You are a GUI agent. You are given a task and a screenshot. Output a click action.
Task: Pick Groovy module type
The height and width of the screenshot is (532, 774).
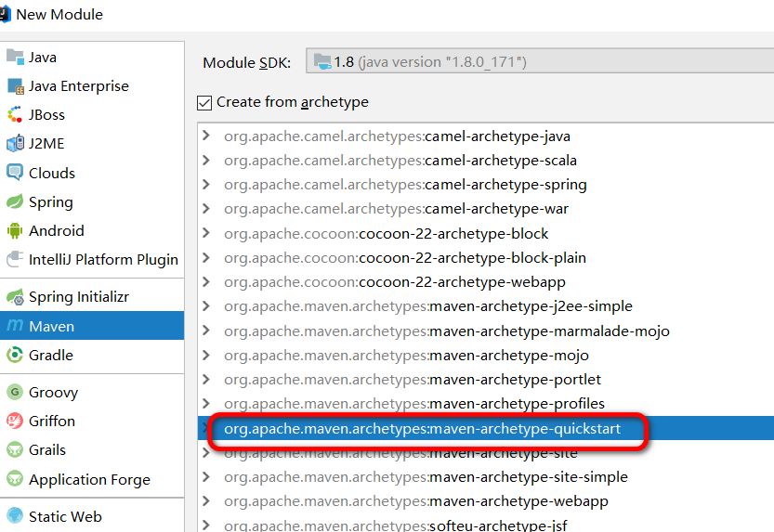92,392
